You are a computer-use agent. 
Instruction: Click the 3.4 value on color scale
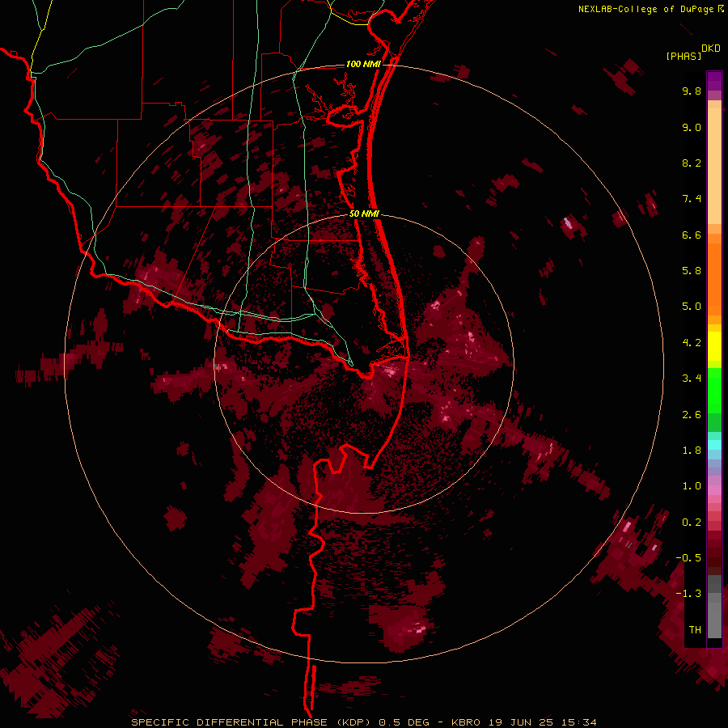[692, 379]
